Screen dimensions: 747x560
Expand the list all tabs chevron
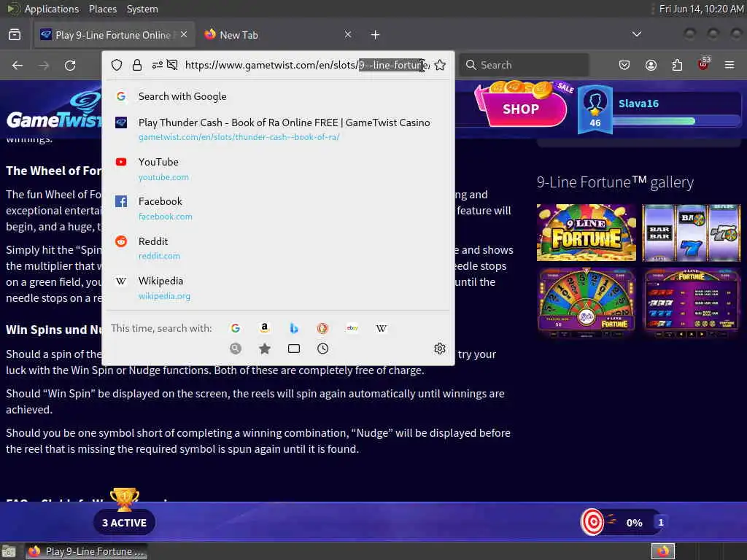(x=636, y=34)
